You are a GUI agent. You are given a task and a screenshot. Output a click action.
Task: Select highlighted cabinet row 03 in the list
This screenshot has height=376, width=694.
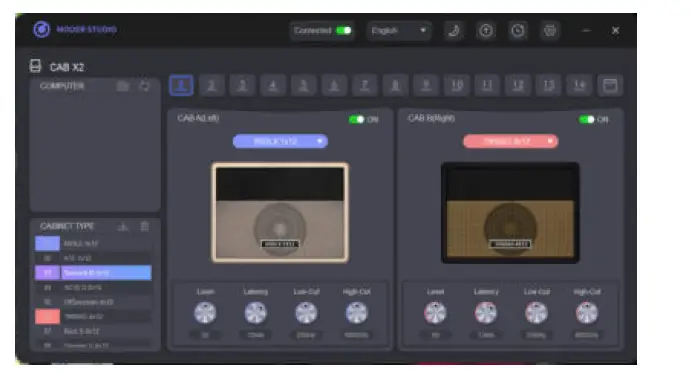coord(93,272)
